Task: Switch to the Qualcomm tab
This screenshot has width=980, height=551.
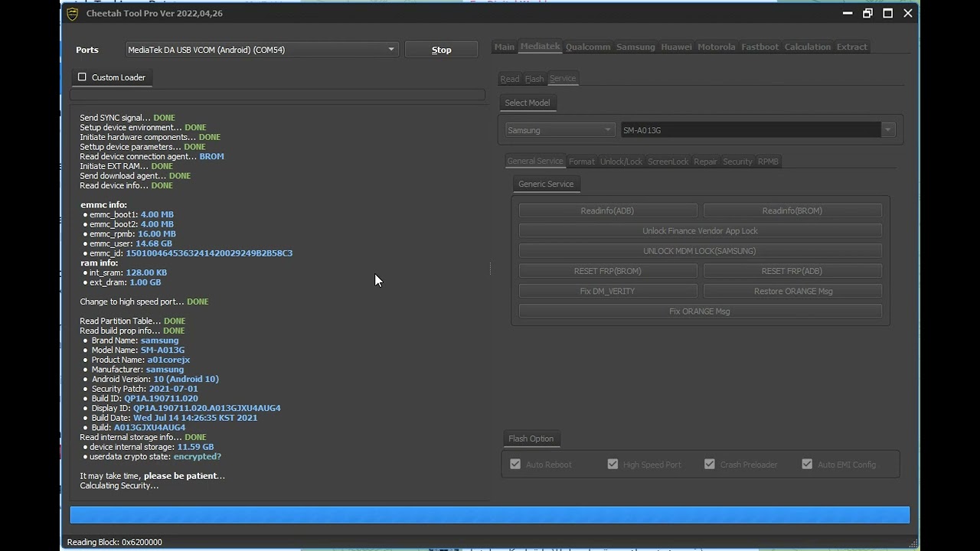Action: [x=587, y=47]
